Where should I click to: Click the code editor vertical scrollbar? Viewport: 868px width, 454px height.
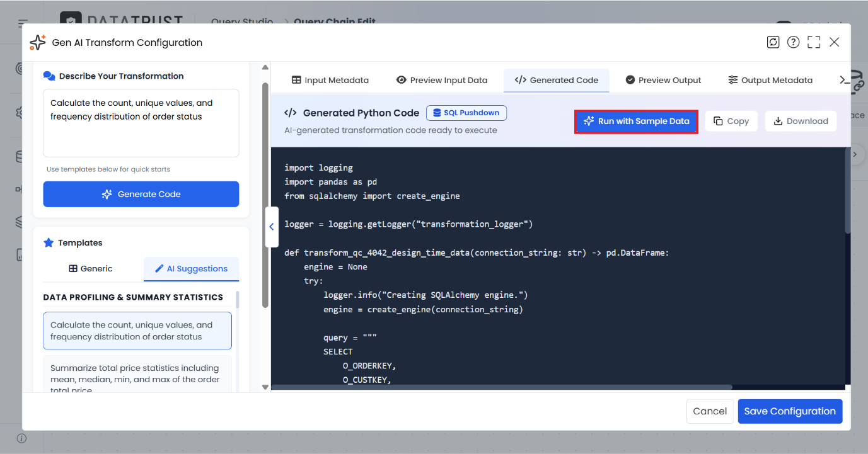848,191
